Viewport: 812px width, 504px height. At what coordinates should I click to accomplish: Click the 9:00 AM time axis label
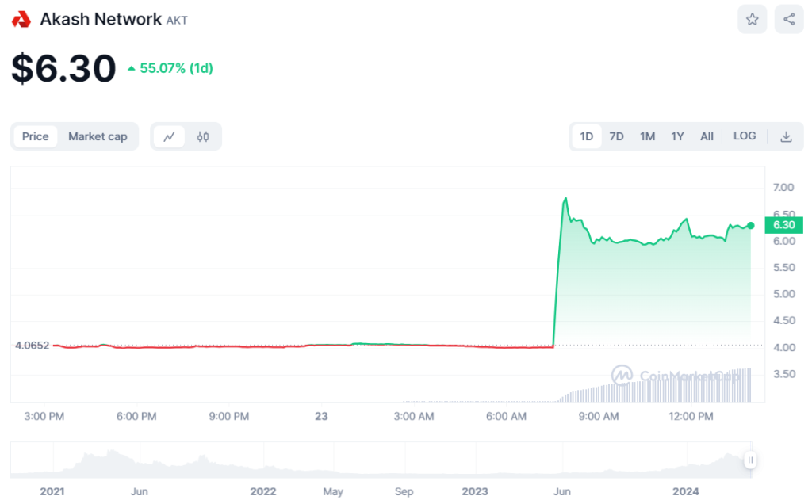click(599, 417)
